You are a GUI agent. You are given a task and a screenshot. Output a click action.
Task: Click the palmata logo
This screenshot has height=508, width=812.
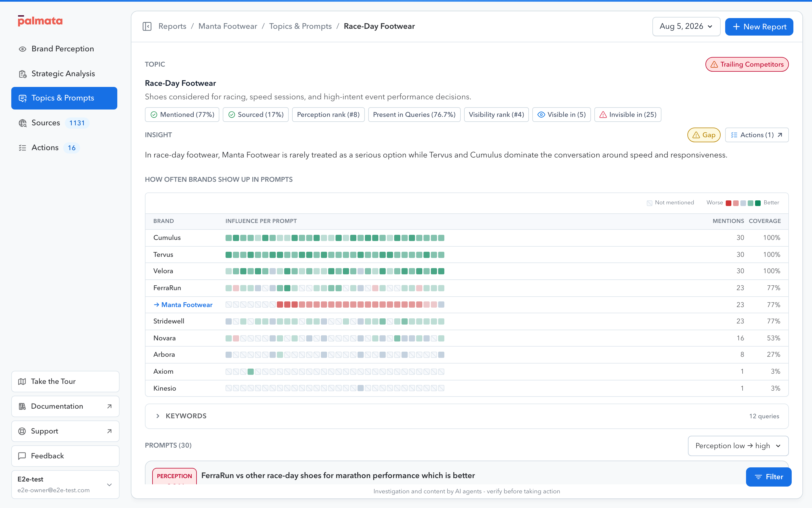tap(40, 21)
